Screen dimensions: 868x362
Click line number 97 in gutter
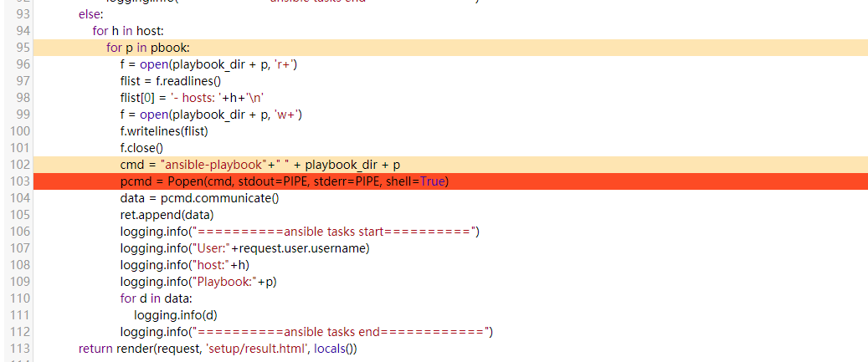(23, 81)
